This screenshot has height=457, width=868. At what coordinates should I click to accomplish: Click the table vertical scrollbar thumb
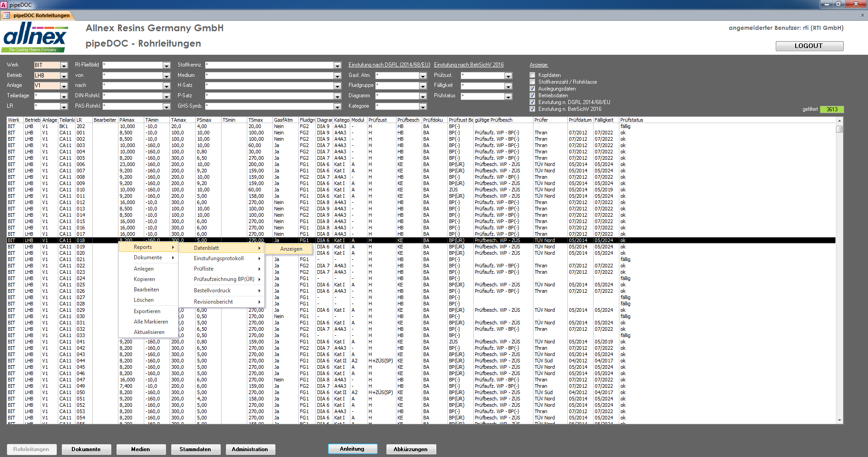[x=840, y=129]
